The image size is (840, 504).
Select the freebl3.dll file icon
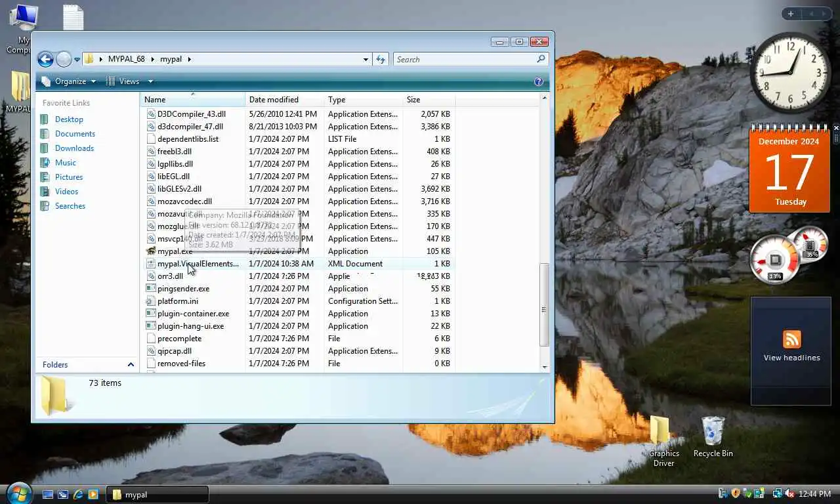coord(151,152)
